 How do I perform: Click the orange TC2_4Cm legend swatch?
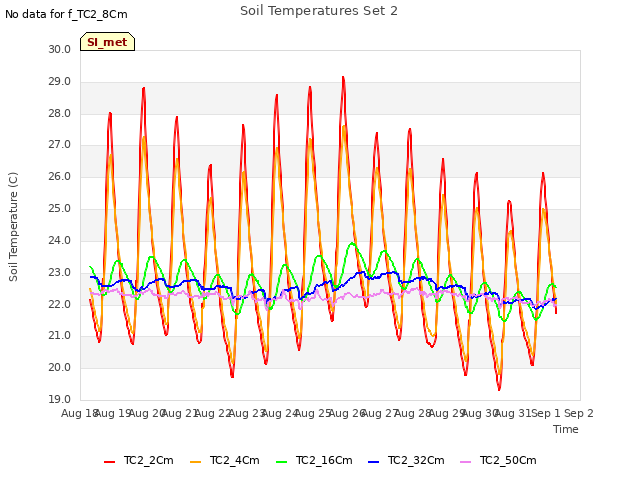coord(196,462)
